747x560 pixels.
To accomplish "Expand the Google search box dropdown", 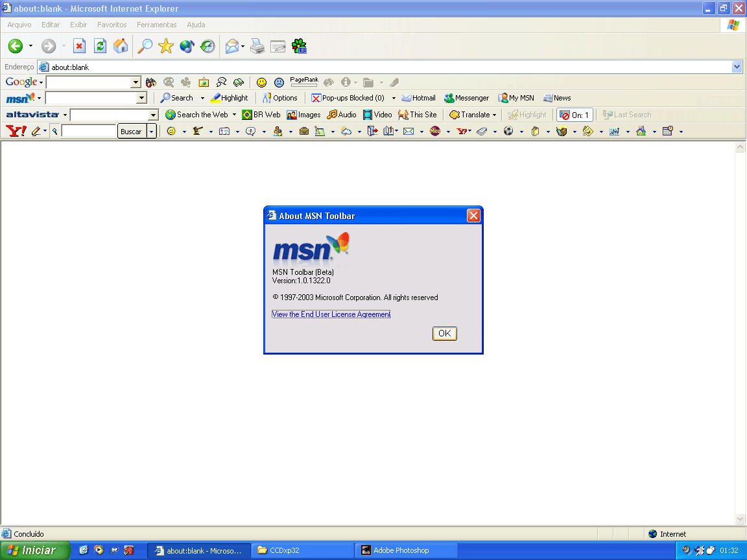I will [x=136, y=82].
